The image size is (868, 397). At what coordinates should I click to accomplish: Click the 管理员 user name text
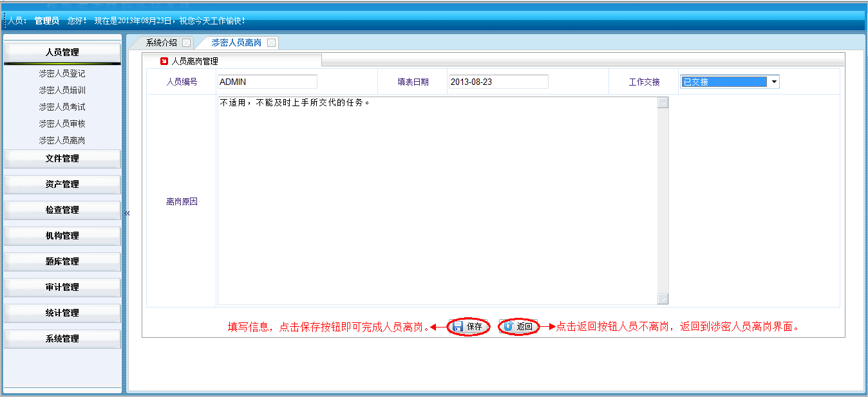coord(47,21)
